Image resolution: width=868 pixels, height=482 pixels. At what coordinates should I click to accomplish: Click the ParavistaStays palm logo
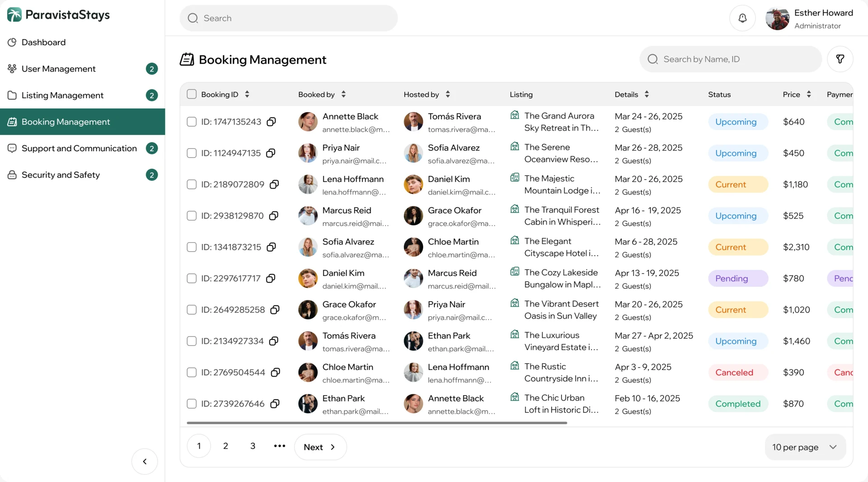click(14, 15)
